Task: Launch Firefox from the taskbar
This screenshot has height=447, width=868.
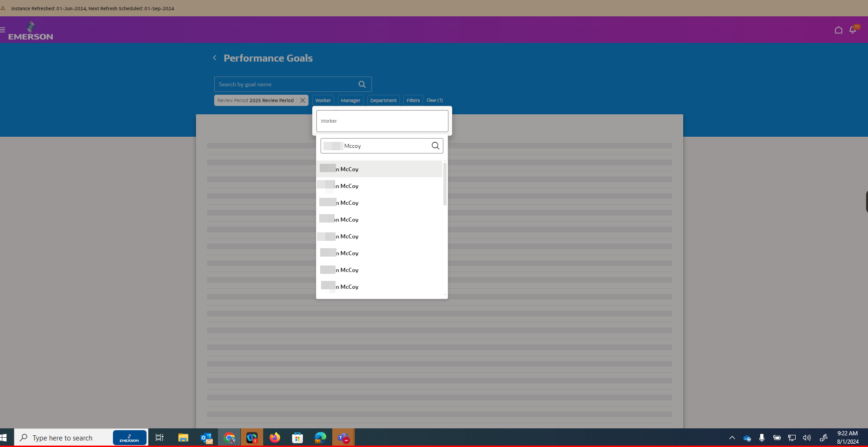Action: click(274, 438)
